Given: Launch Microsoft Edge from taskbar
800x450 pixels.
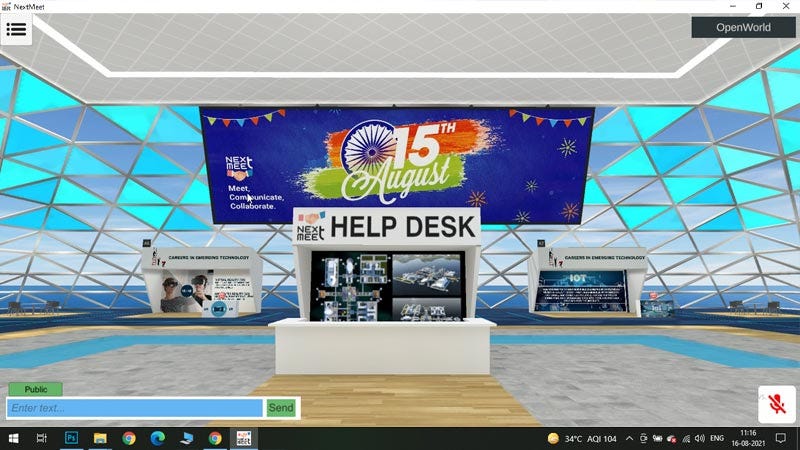Looking at the screenshot, I should 158,438.
